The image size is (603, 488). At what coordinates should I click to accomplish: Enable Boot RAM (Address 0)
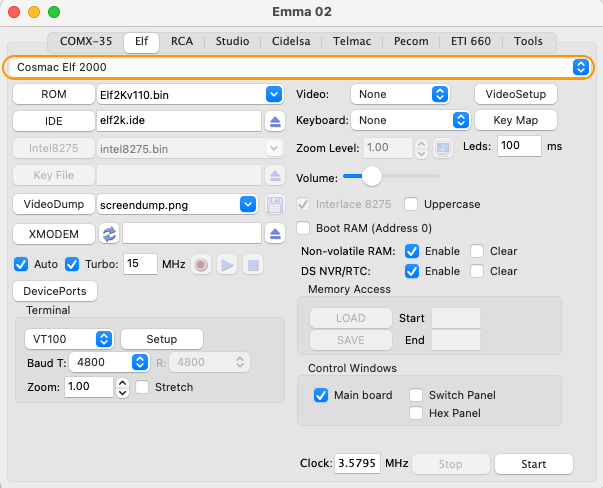303,228
